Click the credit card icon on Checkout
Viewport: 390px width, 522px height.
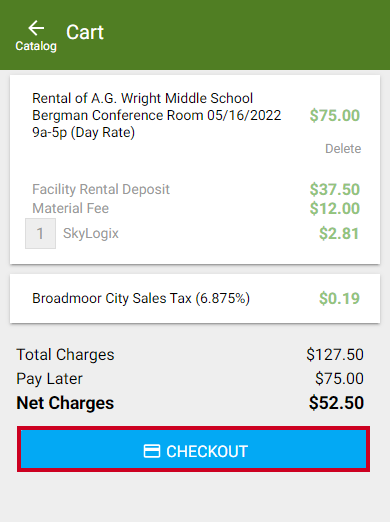[152, 451]
